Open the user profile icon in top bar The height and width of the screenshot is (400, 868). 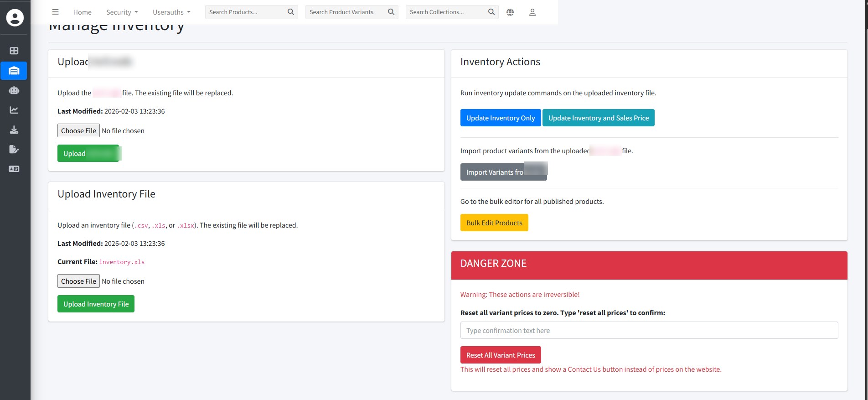pyautogui.click(x=532, y=12)
